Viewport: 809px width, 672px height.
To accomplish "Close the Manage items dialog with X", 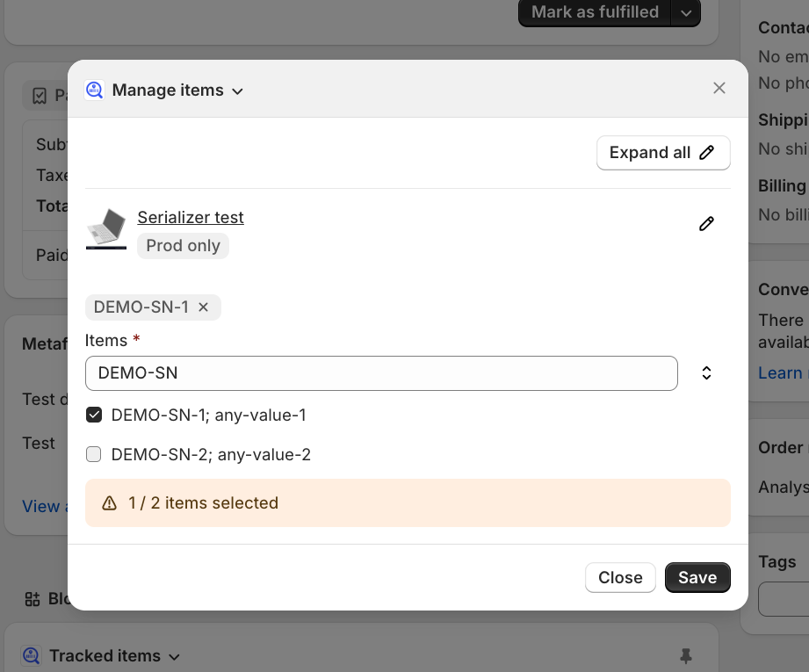I will pos(719,88).
